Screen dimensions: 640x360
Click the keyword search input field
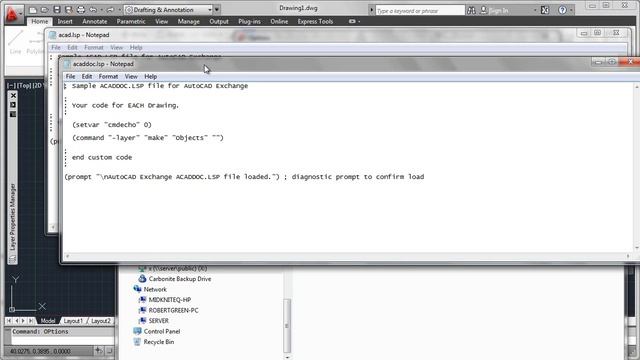click(x=420, y=11)
